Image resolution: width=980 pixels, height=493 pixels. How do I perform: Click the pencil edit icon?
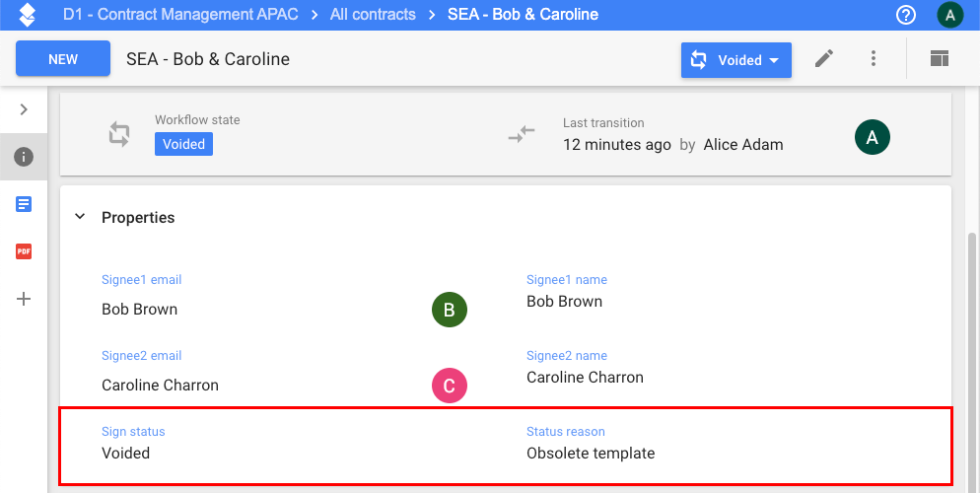pyautogui.click(x=824, y=59)
